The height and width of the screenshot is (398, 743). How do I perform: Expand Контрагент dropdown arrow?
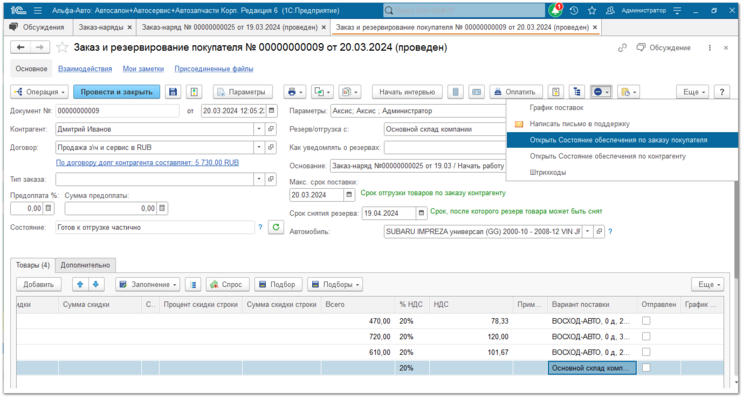pyautogui.click(x=259, y=129)
